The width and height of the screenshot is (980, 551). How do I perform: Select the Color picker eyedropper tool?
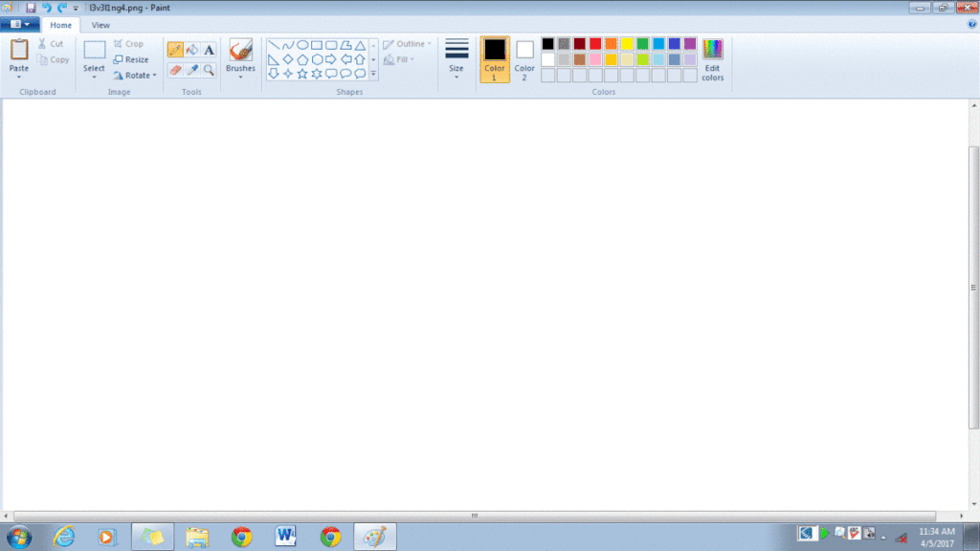pos(191,70)
